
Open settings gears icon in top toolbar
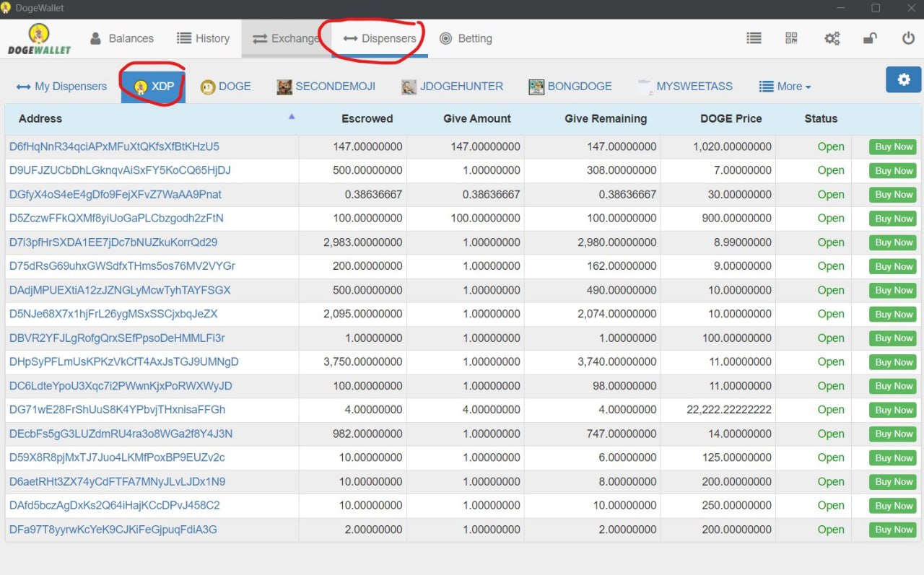click(x=832, y=38)
